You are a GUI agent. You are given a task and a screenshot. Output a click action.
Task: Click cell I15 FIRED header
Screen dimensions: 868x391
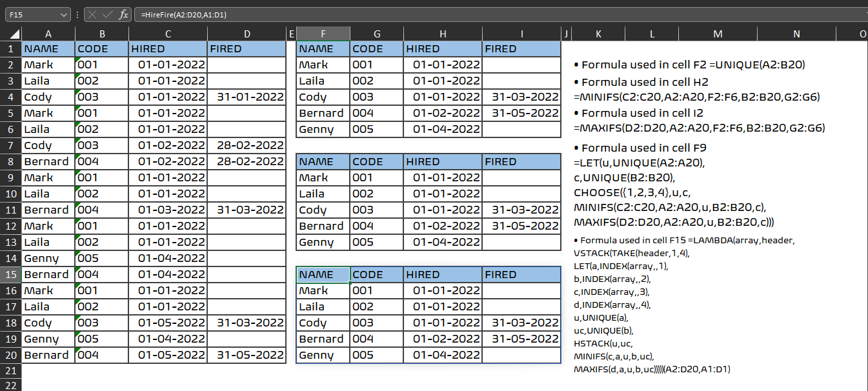[x=521, y=274]
